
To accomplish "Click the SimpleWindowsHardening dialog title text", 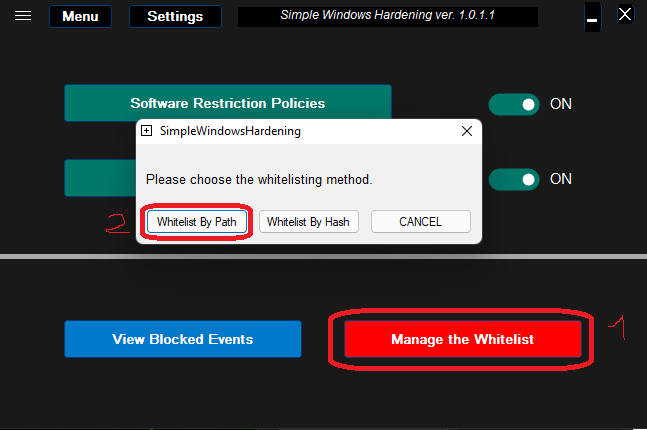I will coord(230,131).
